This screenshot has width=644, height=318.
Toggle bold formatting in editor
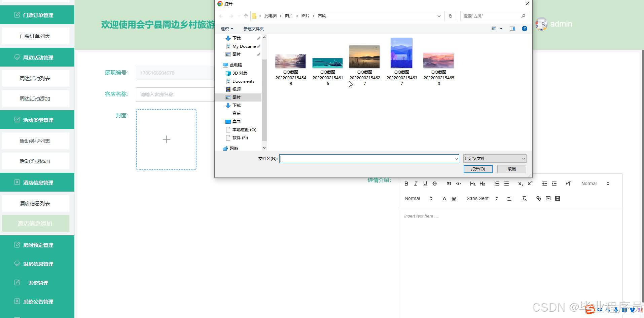(406, 184)
